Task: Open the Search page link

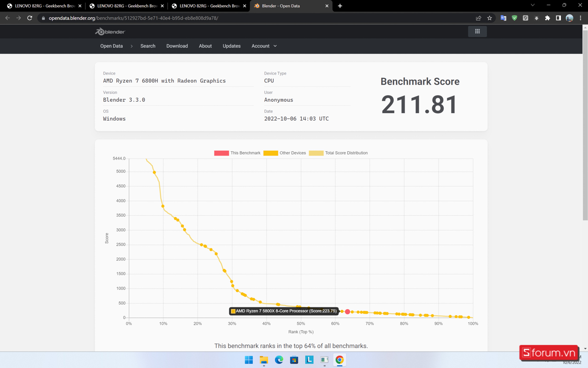Action: point(148,46)
